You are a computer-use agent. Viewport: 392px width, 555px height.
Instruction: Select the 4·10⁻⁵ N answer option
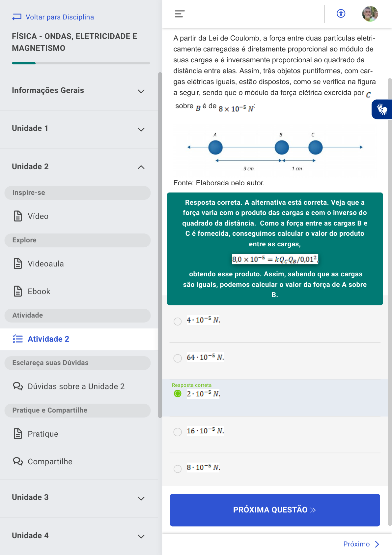click(x=178, y=321)
